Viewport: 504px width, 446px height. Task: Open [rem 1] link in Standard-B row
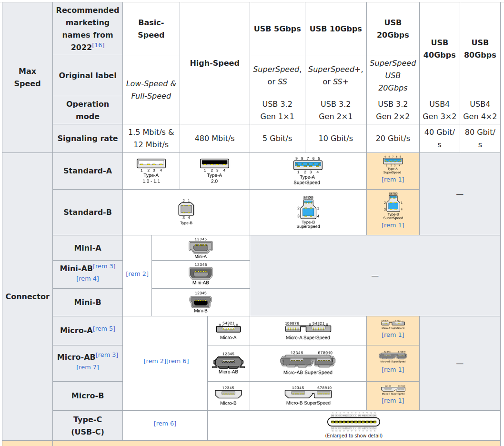coord(393,225)
